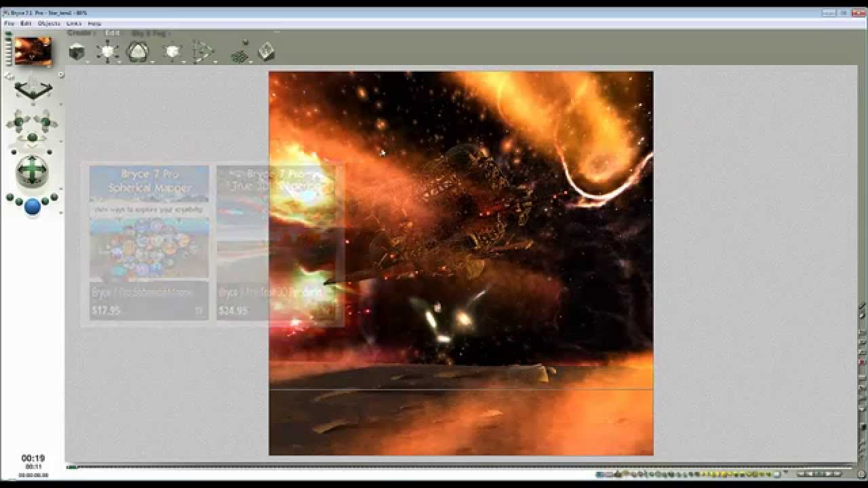Click the $17.95 price label
Screen dimensions: 868x488
[106, 310]
